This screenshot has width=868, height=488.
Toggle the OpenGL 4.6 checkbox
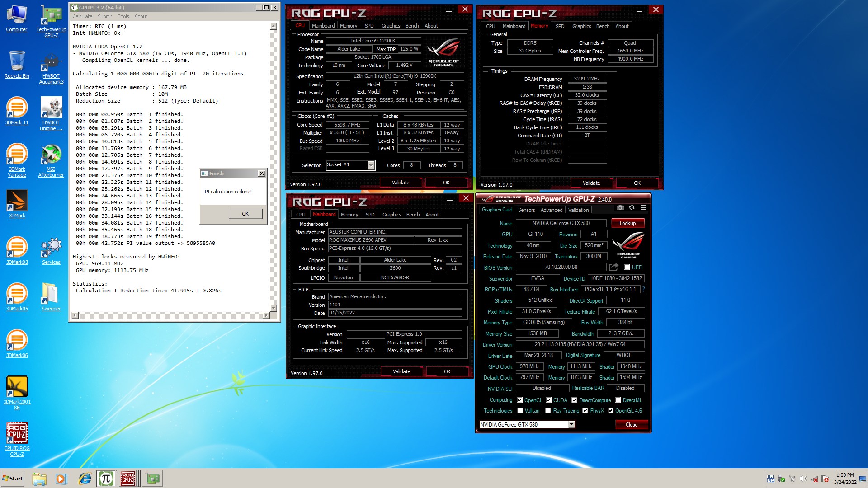point(610,411)
